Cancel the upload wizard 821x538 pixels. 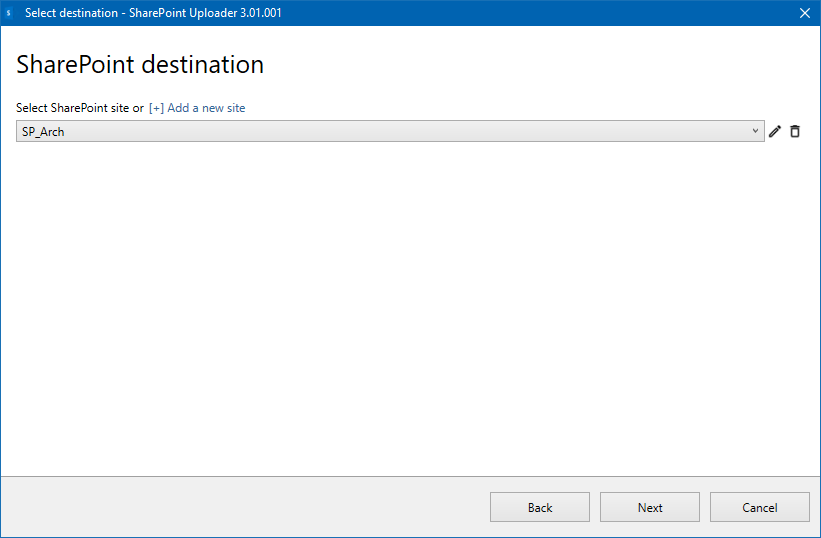pos(760,507)
